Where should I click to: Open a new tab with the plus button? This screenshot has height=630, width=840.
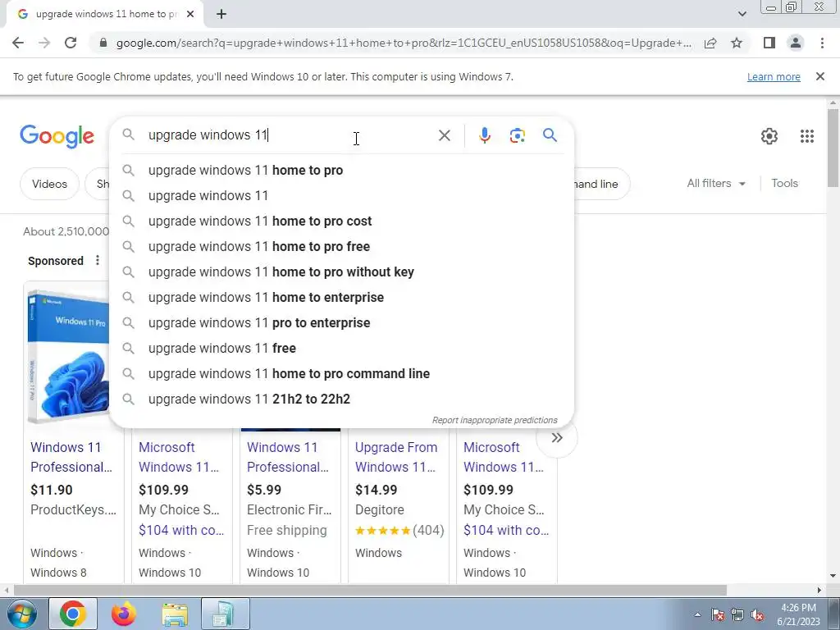(221, 15)
